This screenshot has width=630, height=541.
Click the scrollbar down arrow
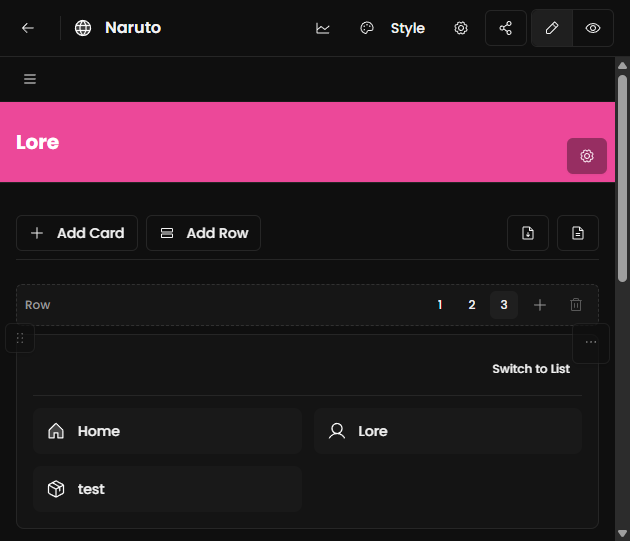point(622,533)
